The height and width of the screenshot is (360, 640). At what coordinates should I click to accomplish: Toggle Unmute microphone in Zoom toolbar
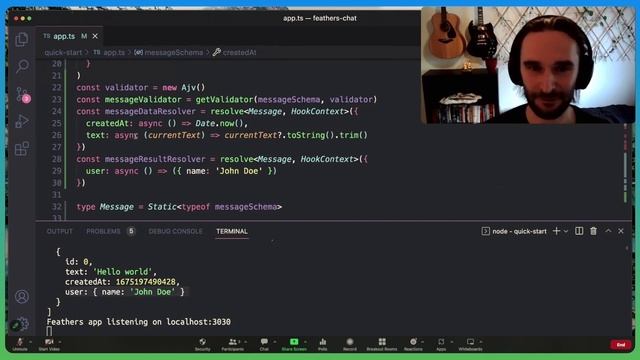(20, 344)
